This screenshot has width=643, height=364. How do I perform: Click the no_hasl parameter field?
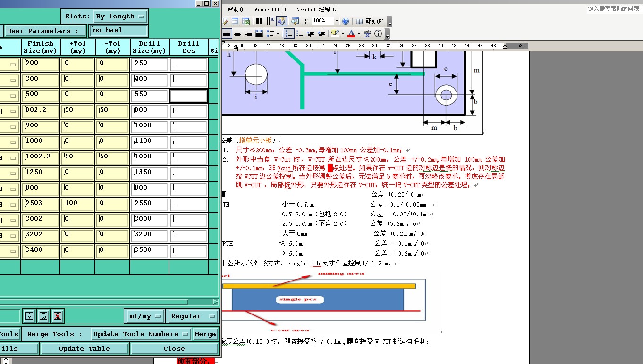(x=118, y=31)
